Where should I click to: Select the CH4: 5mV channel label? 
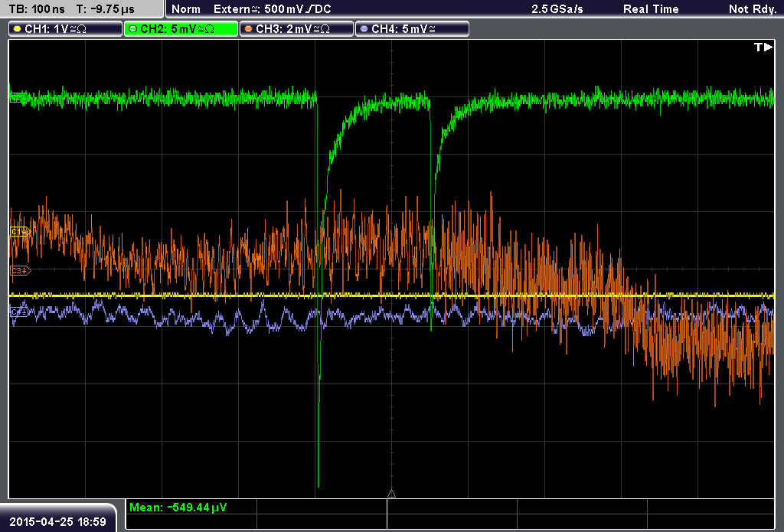click(x=412, y=29)
